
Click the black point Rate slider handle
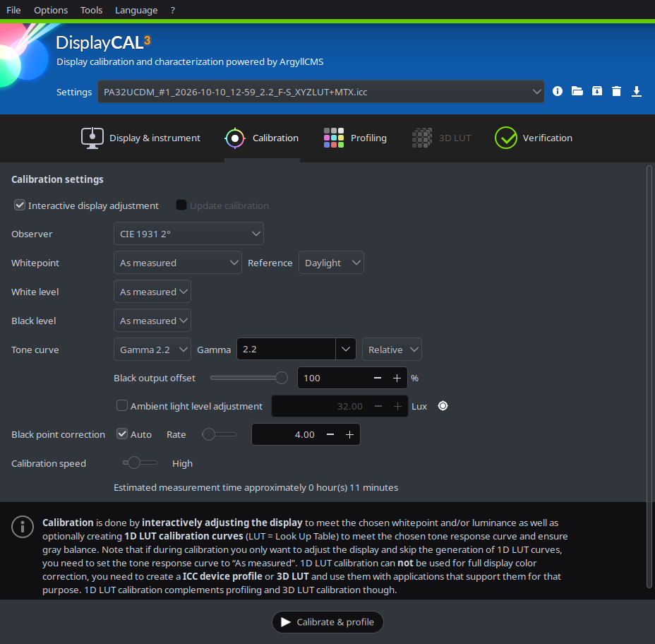click(208, 434)
